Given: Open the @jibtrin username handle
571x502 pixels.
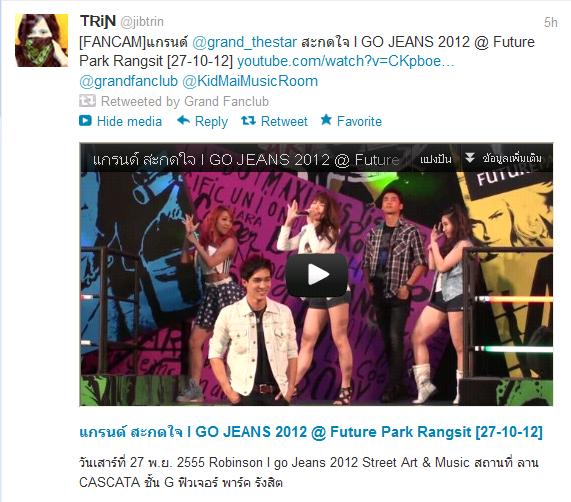Looking at the screenshot, I should click(142, 22).
